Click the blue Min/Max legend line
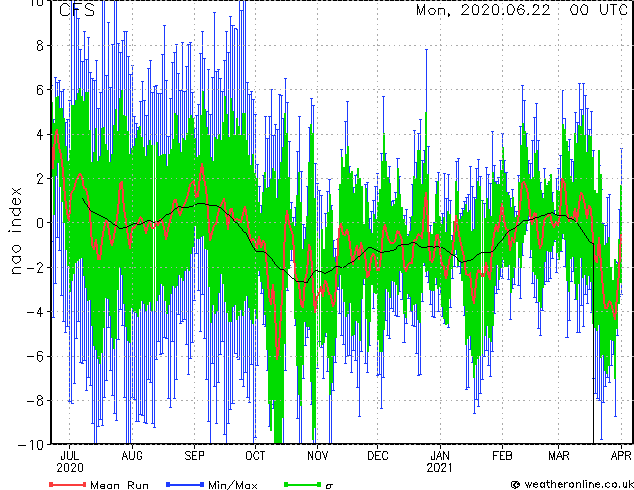Screen dimensions: 634x490 [x=185, y=484]
